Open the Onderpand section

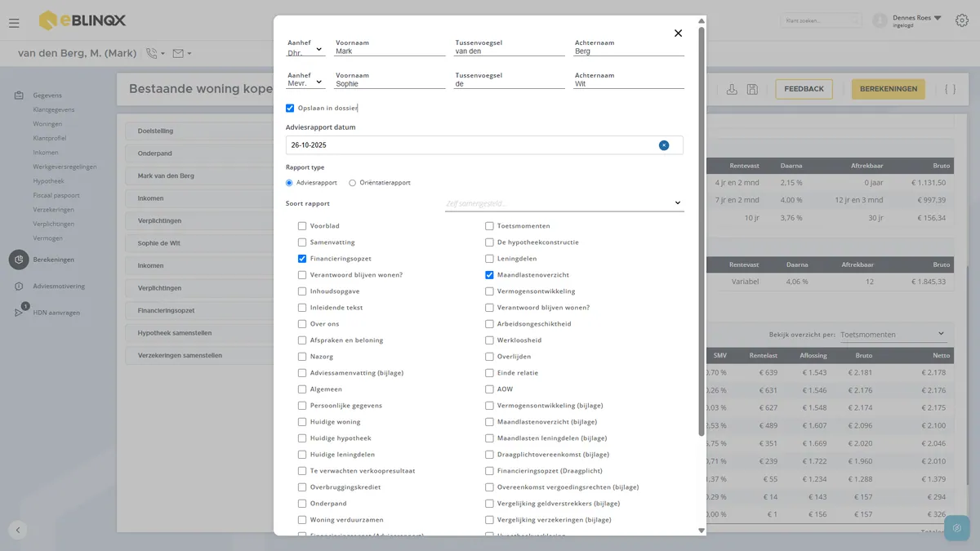[x=198, y=153]
